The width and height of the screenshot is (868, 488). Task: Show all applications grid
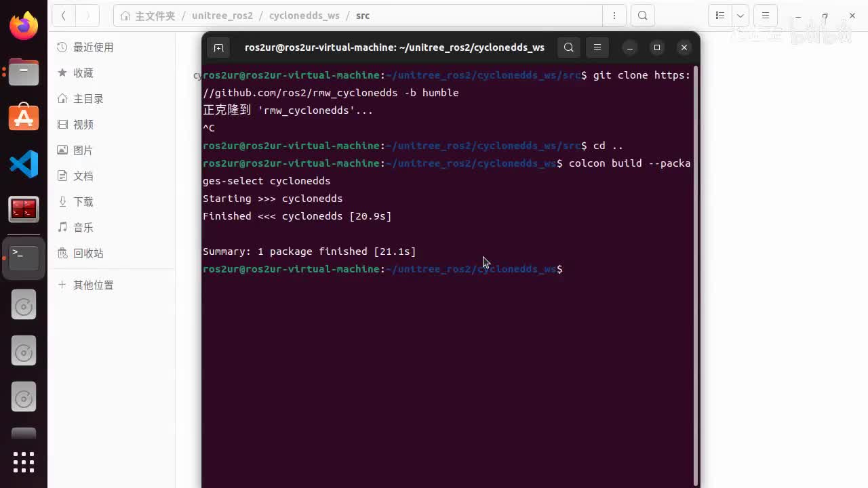click(24, 462)
